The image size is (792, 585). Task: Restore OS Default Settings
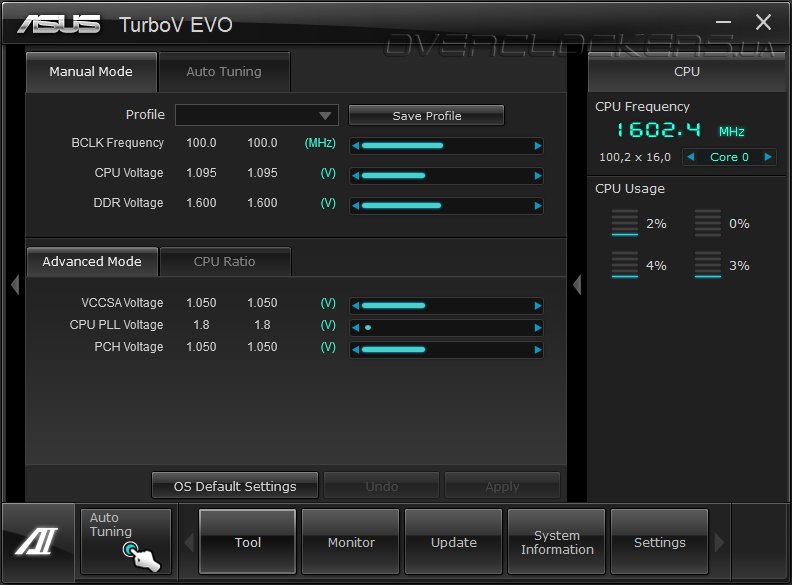[235, 486]
